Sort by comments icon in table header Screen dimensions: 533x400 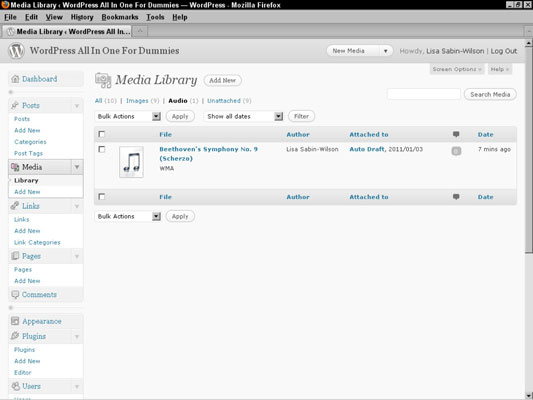pyautogui.click(x=456, y=134)
